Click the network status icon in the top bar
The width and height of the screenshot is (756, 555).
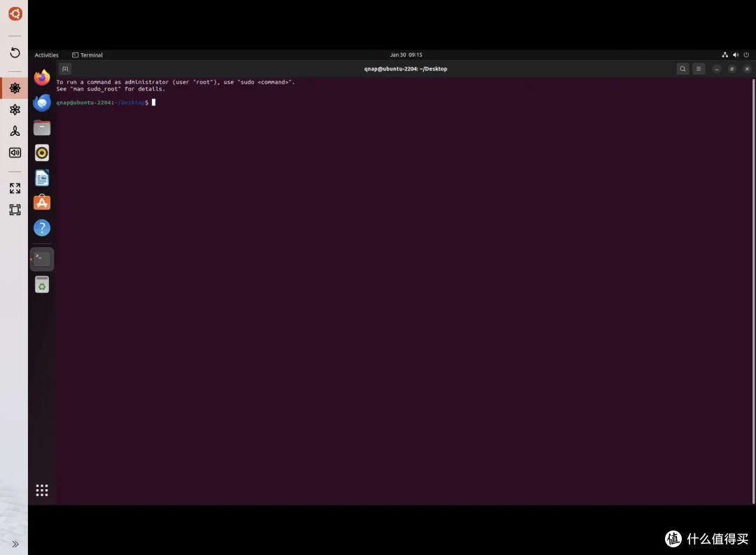click(x=724, y=55)
